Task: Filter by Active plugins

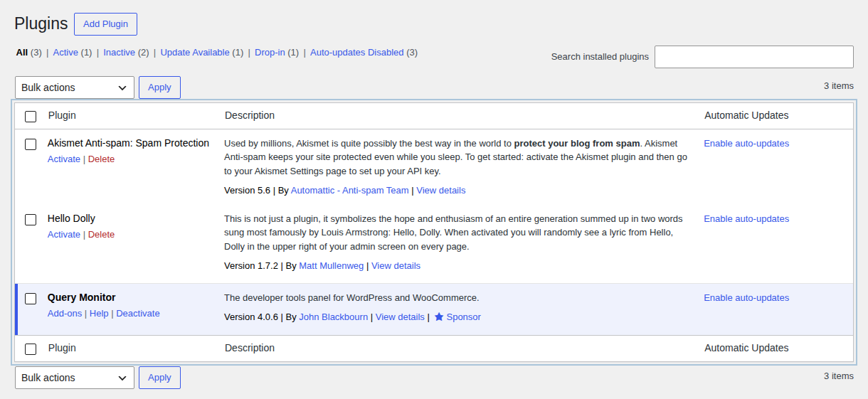Action: click(x=65, y=53)
